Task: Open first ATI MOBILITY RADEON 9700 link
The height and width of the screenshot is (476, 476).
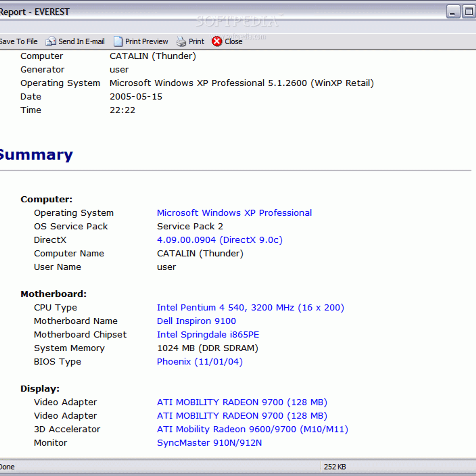Action: 242,402
